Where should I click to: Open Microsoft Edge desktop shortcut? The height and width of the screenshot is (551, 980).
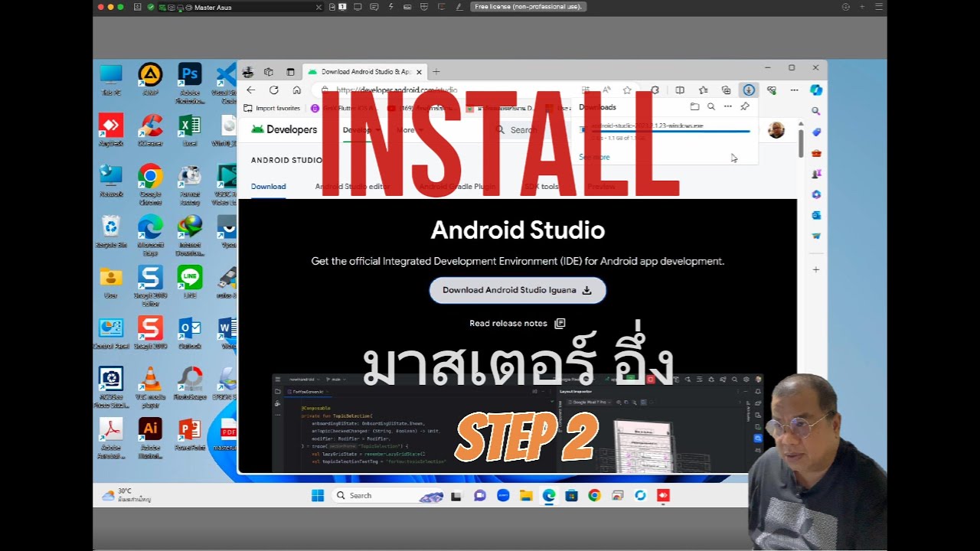(150, 235)
